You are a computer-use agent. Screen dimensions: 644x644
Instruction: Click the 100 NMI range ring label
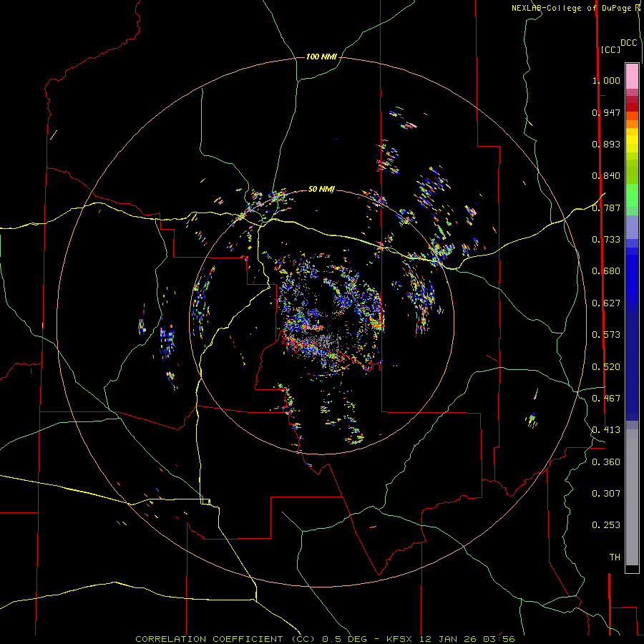tap(321, 57)
